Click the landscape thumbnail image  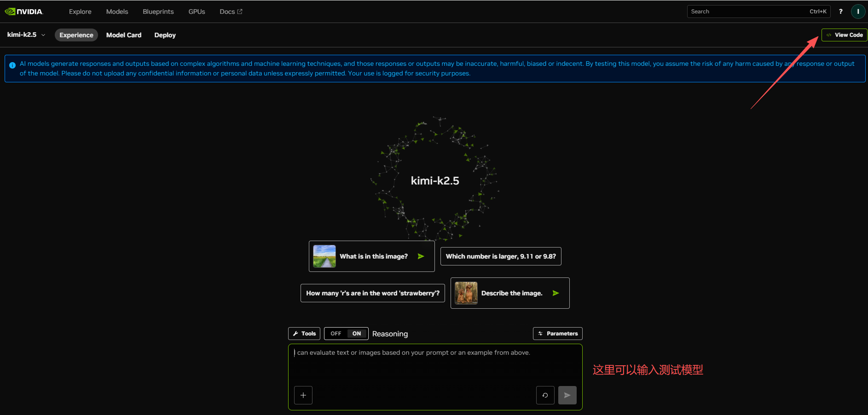tap(324, 256)
